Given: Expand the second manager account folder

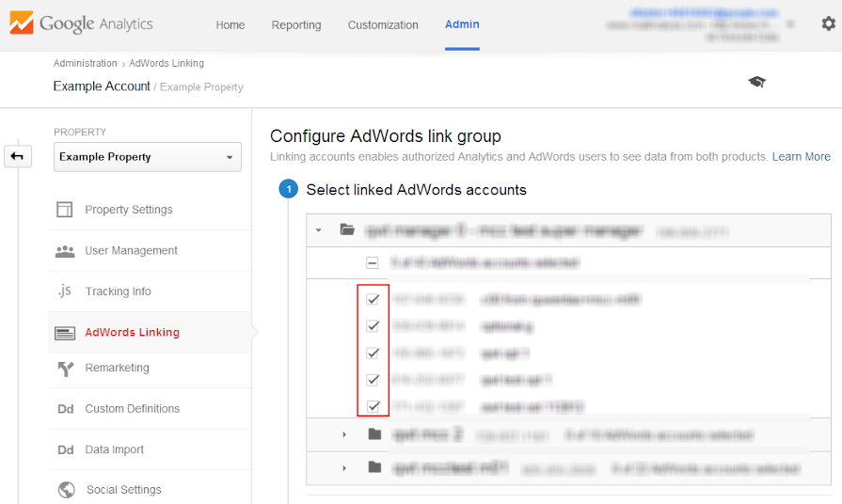Looking at the screenshot, I should [344, 434].
